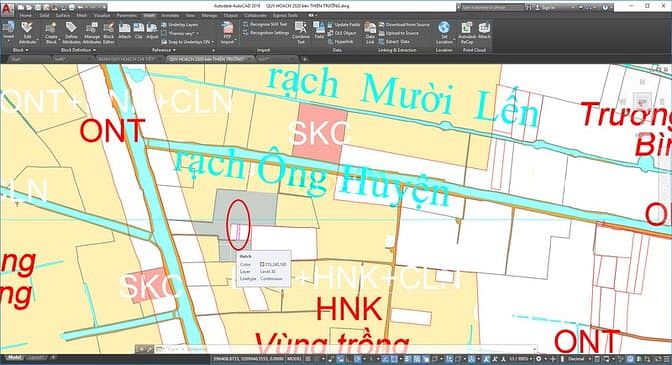
Task: Open the Edit Attribute tool
Action: tap(27, 33)
